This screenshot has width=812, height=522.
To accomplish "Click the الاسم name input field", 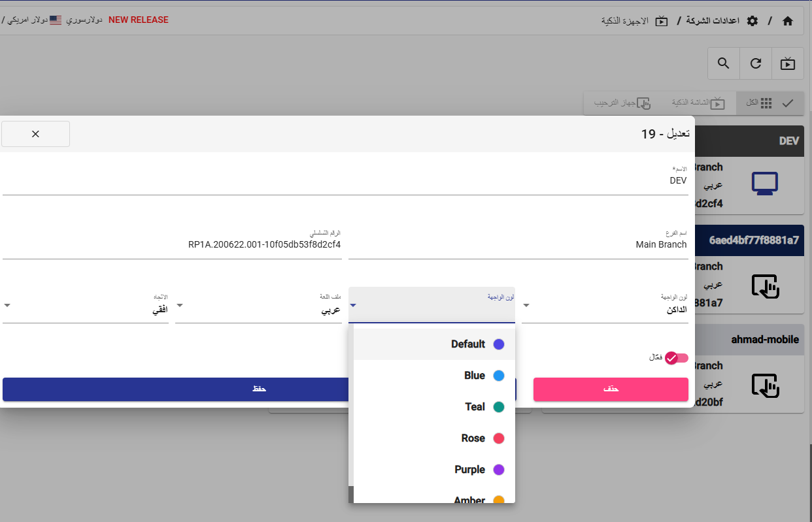I will (345, 181).
